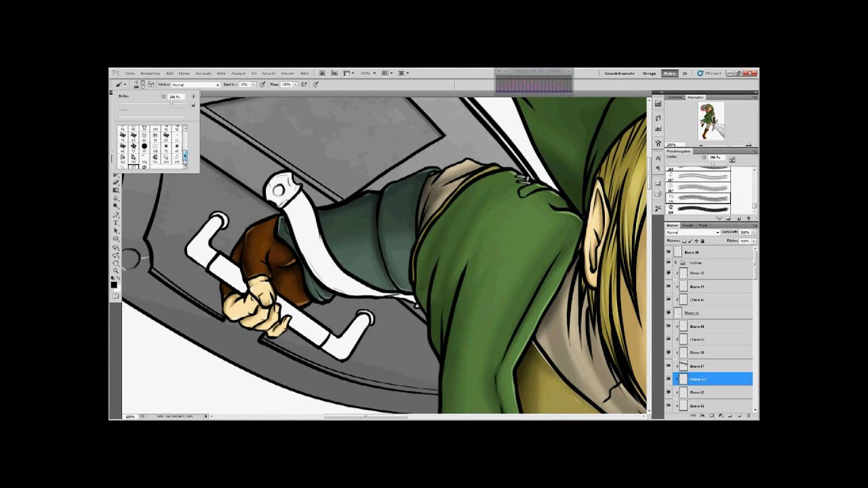Open the Screen Mode dropdown
Image resolution: width=868 pixels, height=488 pixels.
[403, 73]
